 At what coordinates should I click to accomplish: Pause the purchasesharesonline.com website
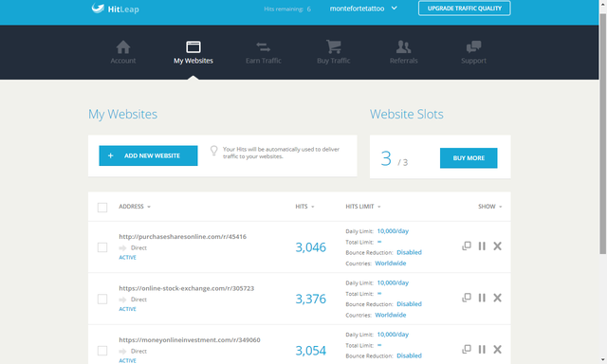coord(482,246)
